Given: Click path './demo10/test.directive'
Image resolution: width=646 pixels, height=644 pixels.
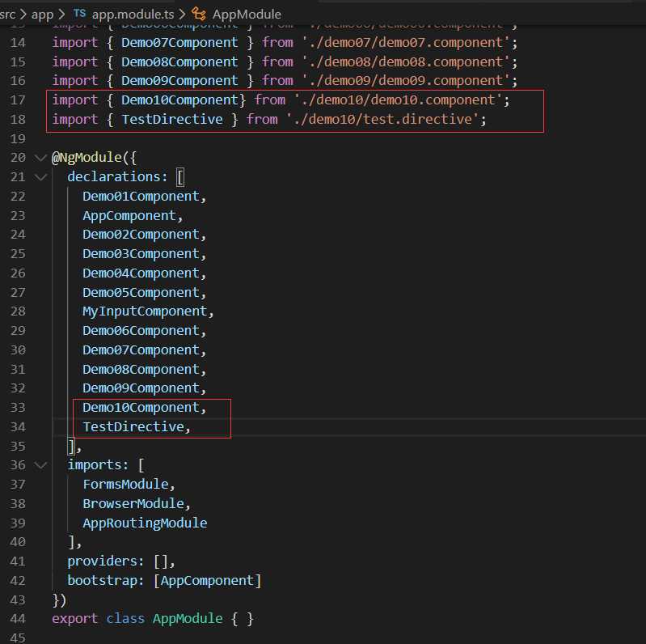Looking at the screenshot, I should [382, 120].
